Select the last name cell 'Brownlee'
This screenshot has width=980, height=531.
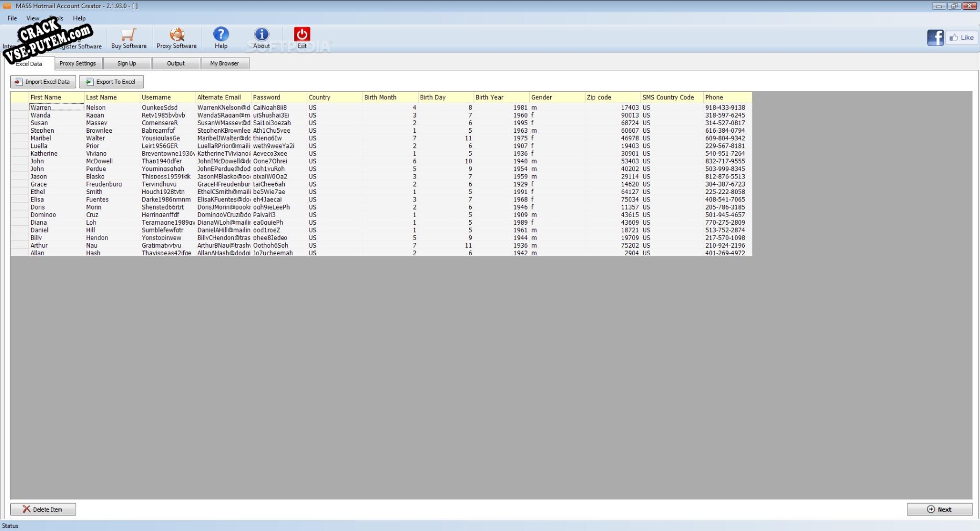click(112, 131)
